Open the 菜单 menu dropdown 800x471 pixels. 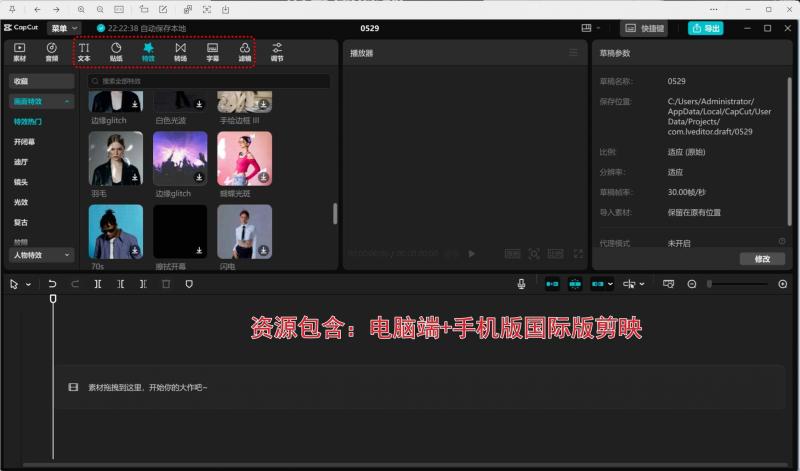point(64,28)
